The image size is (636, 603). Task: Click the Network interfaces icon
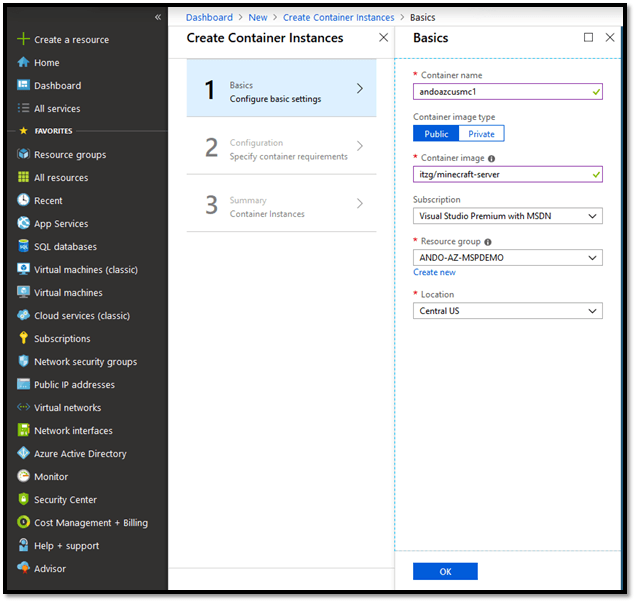pyautogui.click(x=23, y=430)
